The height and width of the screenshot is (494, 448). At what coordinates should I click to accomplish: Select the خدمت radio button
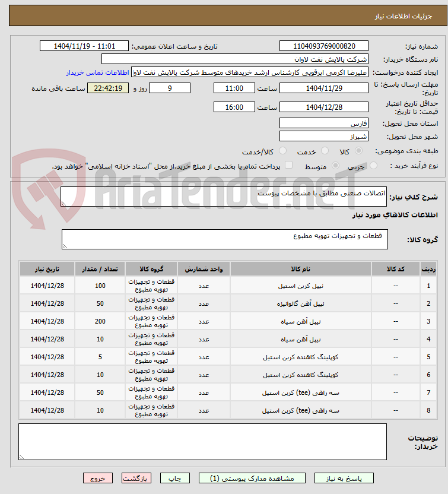click(325, 151)
